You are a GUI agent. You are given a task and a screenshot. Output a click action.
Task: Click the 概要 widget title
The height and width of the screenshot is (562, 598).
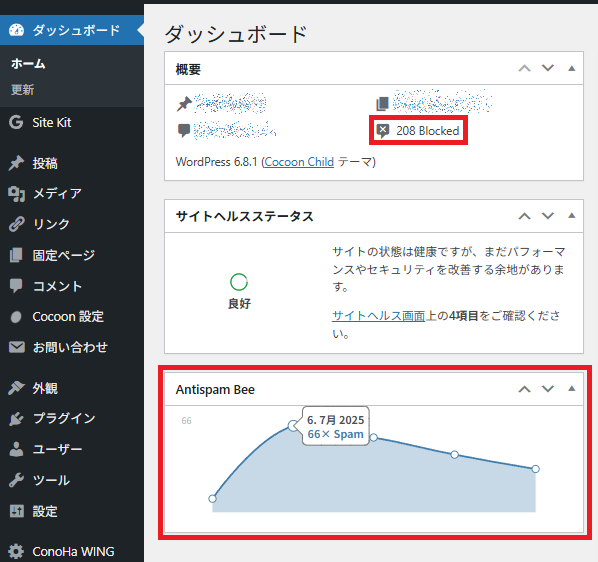188,69
